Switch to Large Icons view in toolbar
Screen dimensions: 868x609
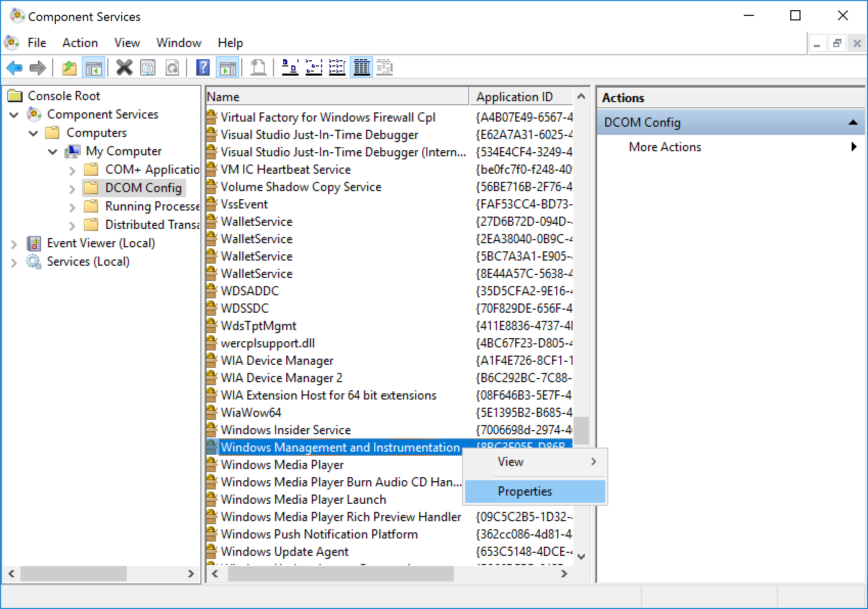(x=290, y=67)
